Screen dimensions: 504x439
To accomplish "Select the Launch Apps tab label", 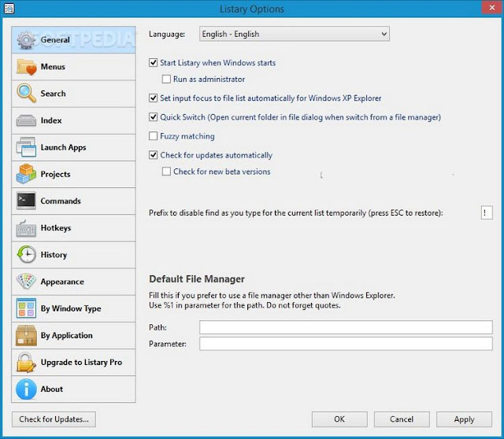I will (63, 147).
